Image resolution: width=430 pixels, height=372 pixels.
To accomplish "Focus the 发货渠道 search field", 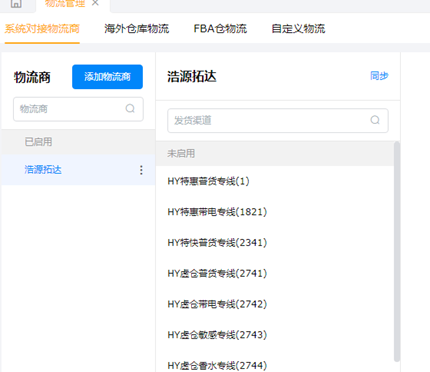I will tap(278, 120).
